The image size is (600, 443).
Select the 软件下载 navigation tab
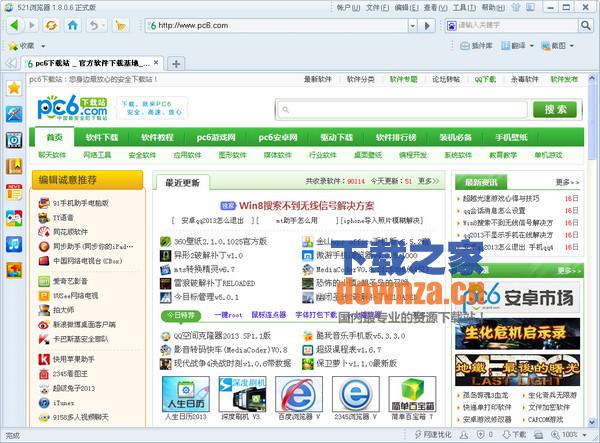pos(102,137)
